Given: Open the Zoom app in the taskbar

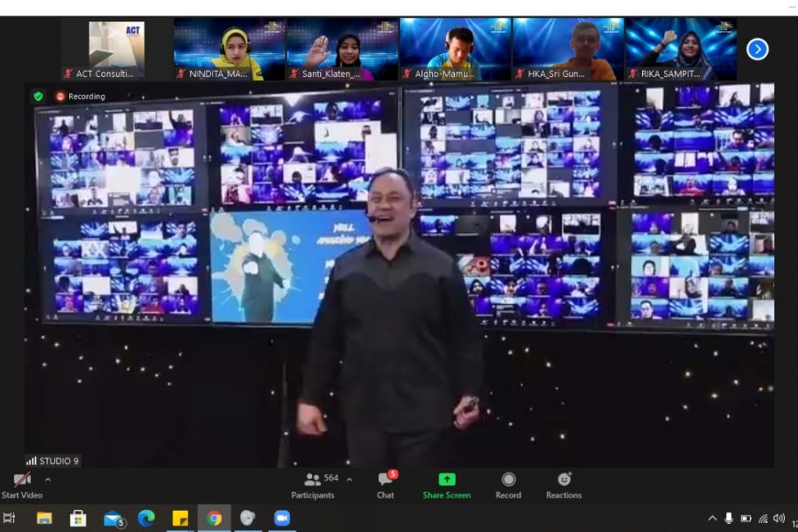Looking at the screenshot, I should tap(282, 518).
